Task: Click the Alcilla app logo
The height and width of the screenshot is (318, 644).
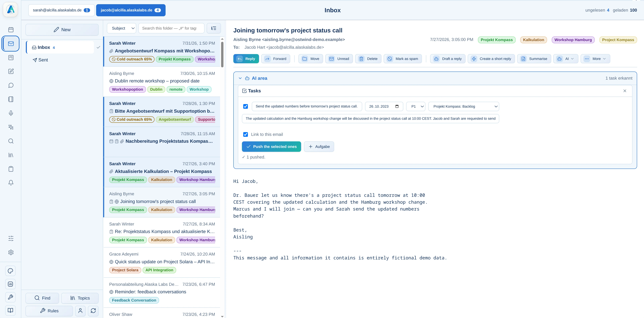Action: coord(11,10)
